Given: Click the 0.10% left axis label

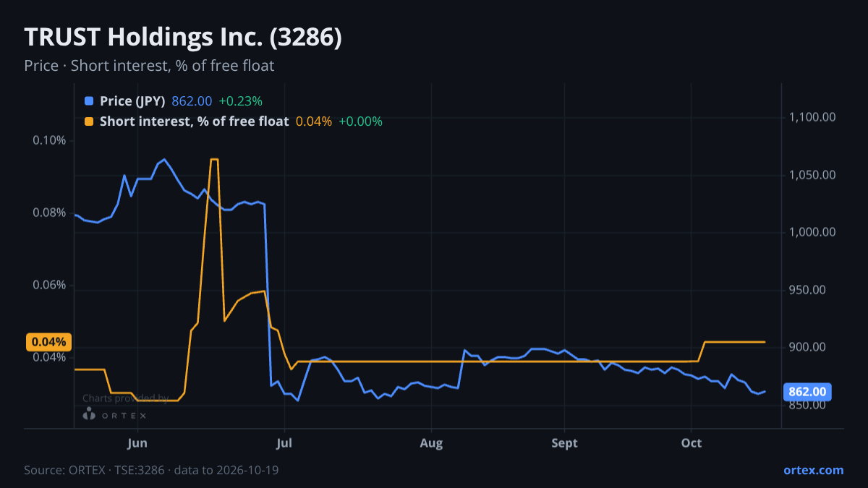Looking at the screenshot, I should (x=49, y=140).
